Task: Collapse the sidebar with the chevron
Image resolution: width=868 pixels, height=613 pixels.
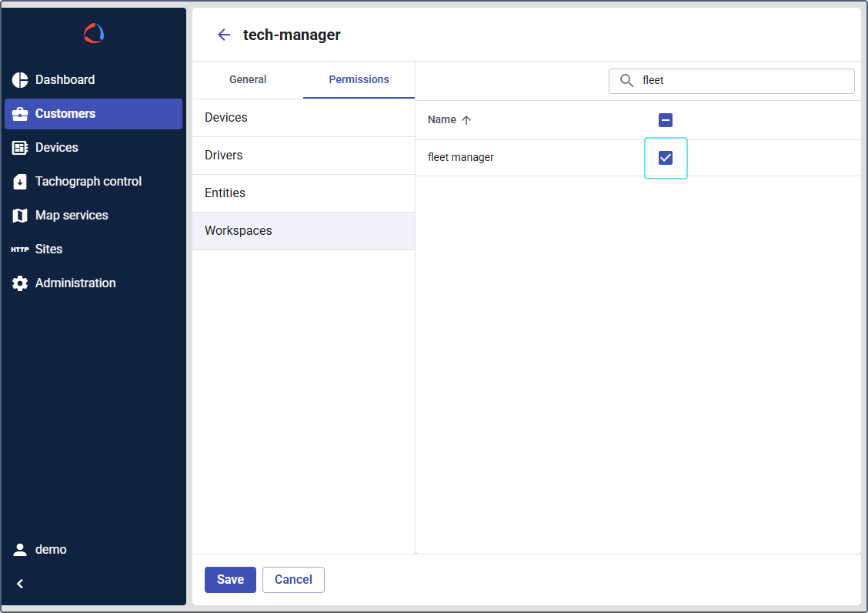Action: pyautogui.click(x=20, y=584)
